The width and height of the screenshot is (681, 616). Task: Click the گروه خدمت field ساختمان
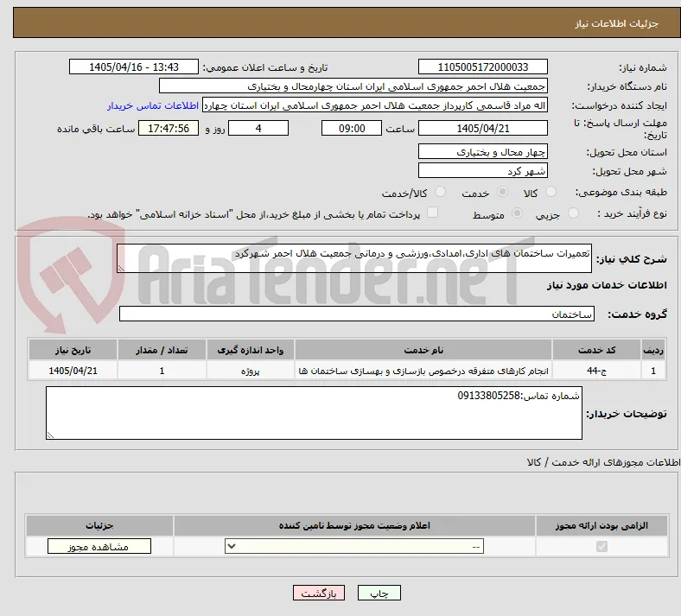[357, 314]
